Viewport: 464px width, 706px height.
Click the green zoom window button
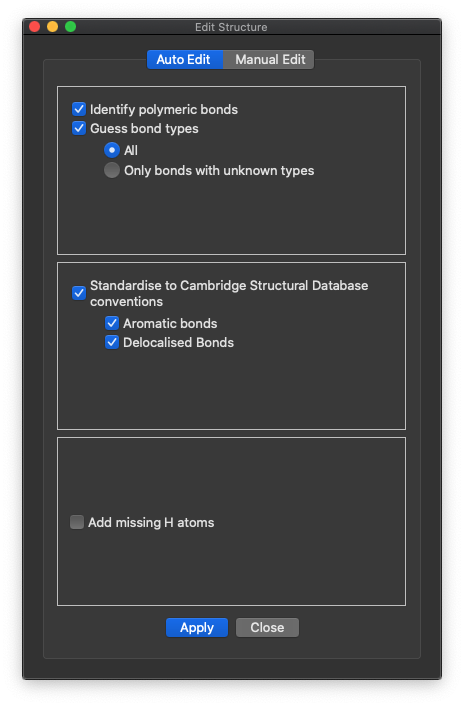(71, 27)
